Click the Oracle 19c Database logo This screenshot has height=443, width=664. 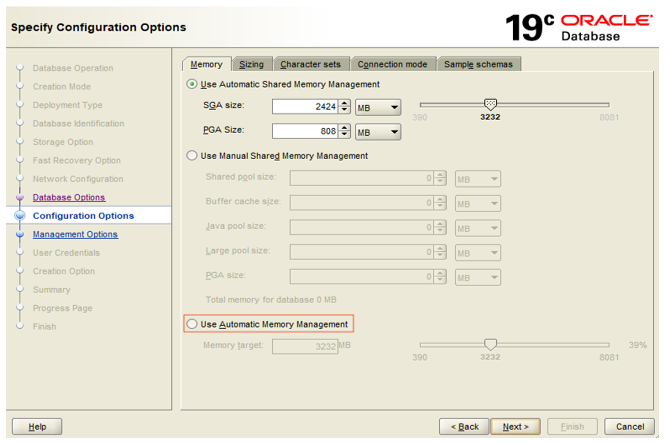[x=578, y=28]
